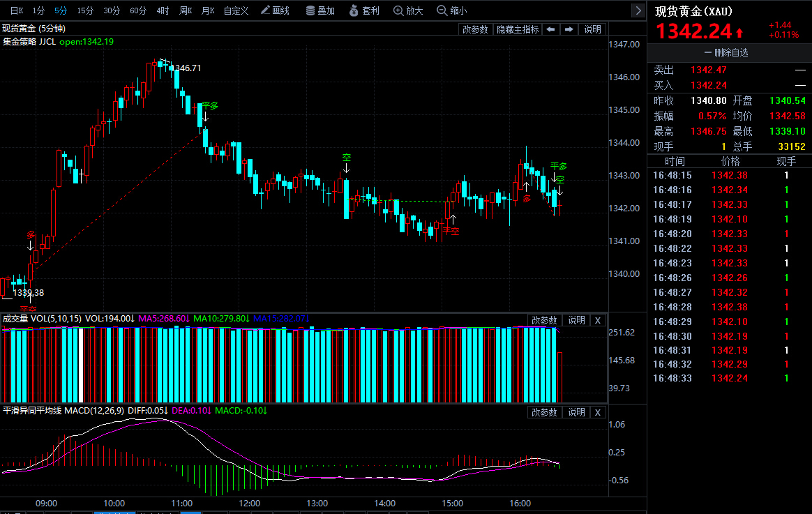The width and height of the screenshot is (812, 514).
Task: Open 说明 in volume panel
Action: 576,320
